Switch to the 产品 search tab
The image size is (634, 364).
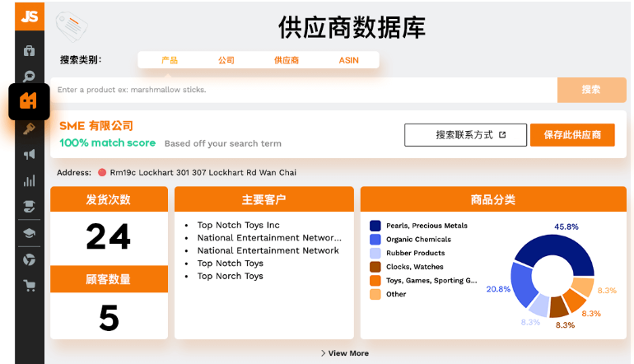pyautogui.click(x=170, y=60)
